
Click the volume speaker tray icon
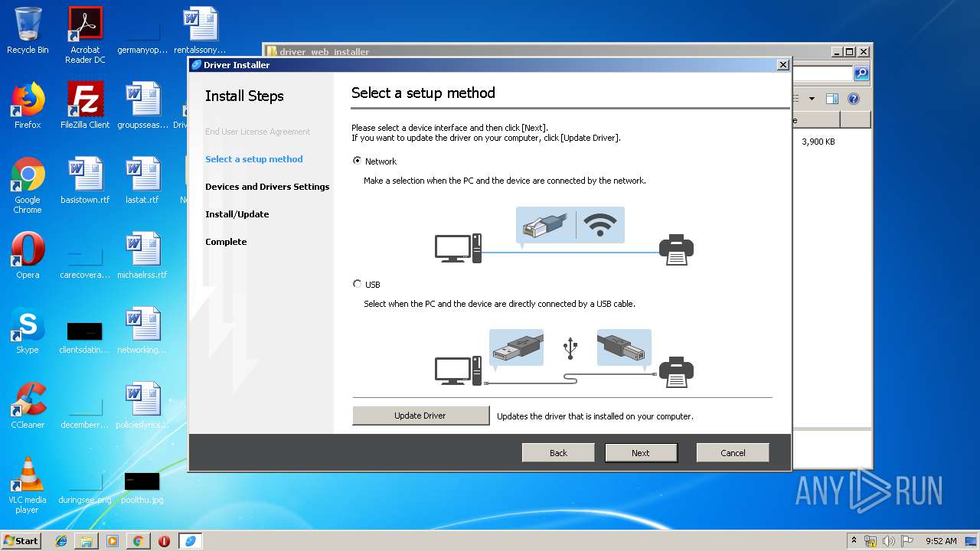(x=889, y=541)
